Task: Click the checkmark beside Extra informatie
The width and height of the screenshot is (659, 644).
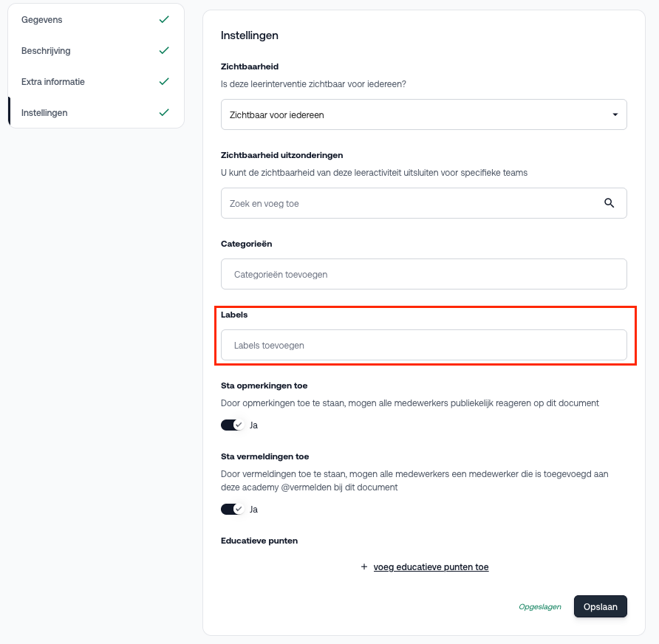Action: pyautogui.click(x=164, y=82)
